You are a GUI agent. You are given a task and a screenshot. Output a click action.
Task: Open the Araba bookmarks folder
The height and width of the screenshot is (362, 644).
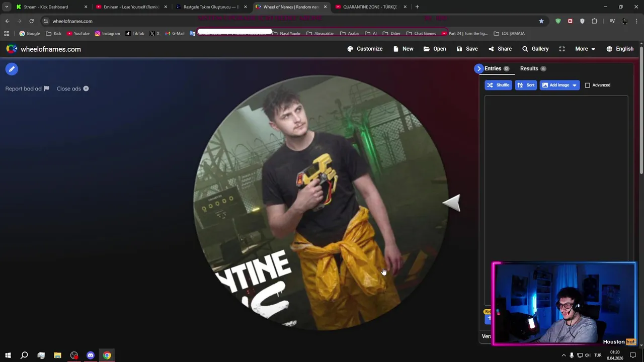point(349,34)
